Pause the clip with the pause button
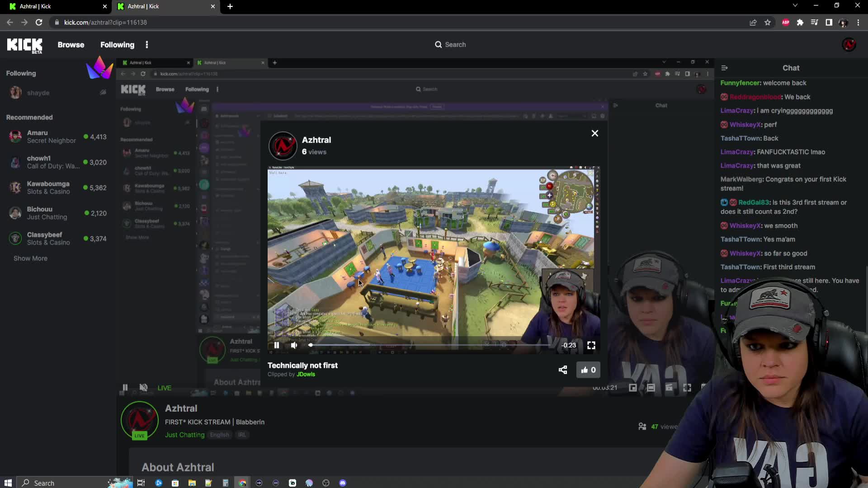The height and width of the screenshot is (488, 868). [277, 345]
